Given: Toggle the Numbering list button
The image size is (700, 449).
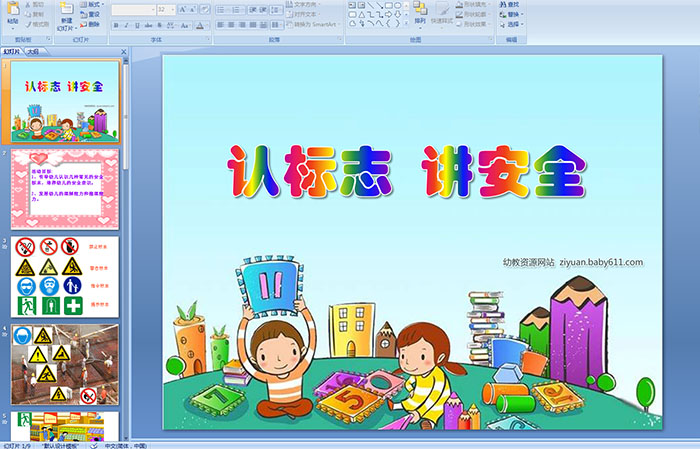Looking at the screenshot, I should coord(238,9).
